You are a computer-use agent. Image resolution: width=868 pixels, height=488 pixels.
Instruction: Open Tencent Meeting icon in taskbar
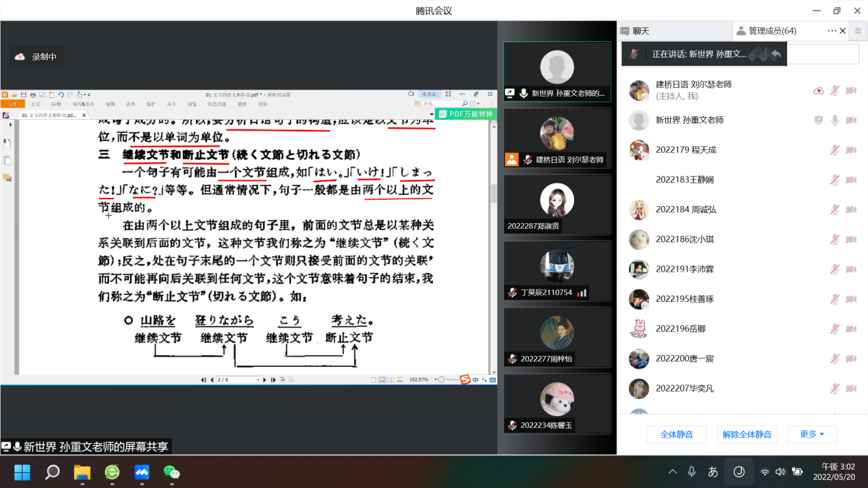pyautogui.click(x=142, y=472)
